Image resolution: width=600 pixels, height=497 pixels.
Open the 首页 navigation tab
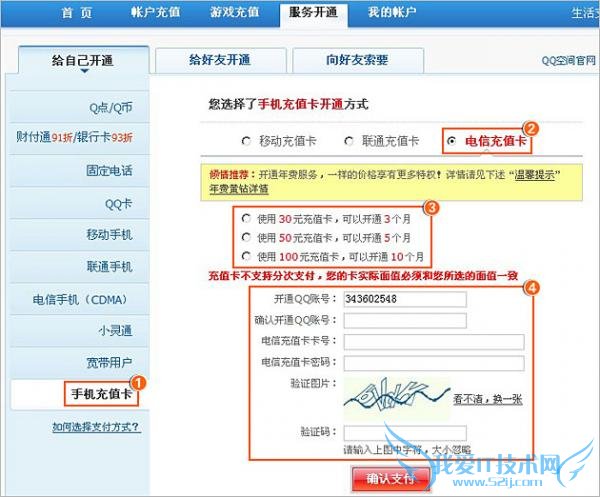click(77, 13)
